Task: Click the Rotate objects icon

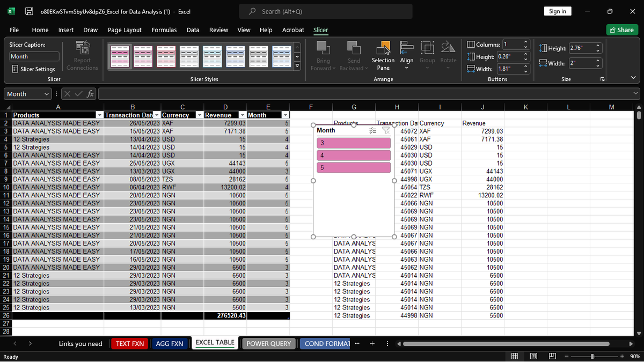Action: tap(448, 48)
